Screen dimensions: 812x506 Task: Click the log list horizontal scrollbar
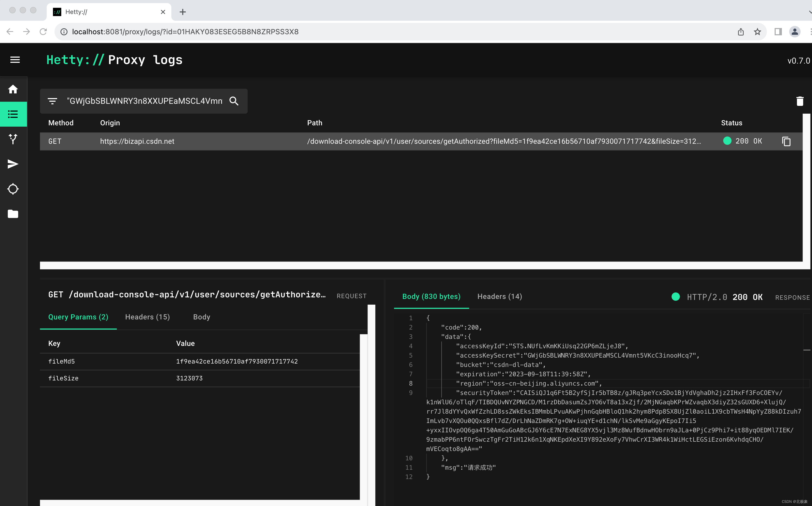(x=421, y=265)
